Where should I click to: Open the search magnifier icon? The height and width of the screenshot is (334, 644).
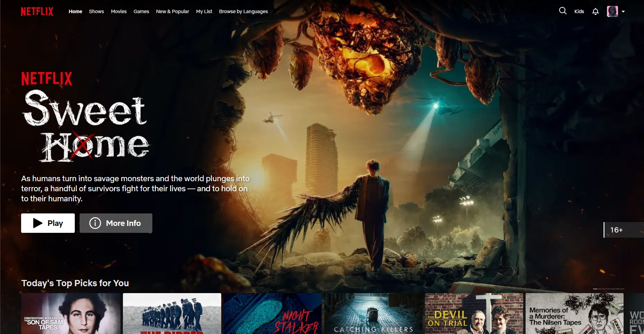(x=563, y=11)
